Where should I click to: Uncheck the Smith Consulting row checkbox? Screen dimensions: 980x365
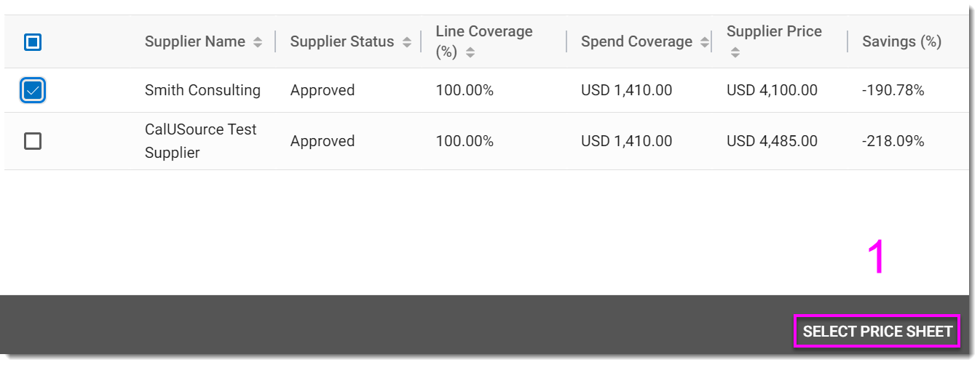(x=33, y=90)
